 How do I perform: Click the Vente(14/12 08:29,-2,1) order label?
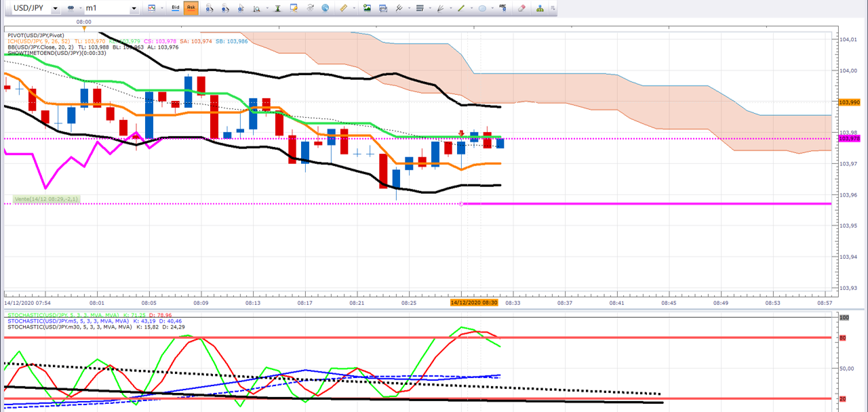[x=46, y=199]
